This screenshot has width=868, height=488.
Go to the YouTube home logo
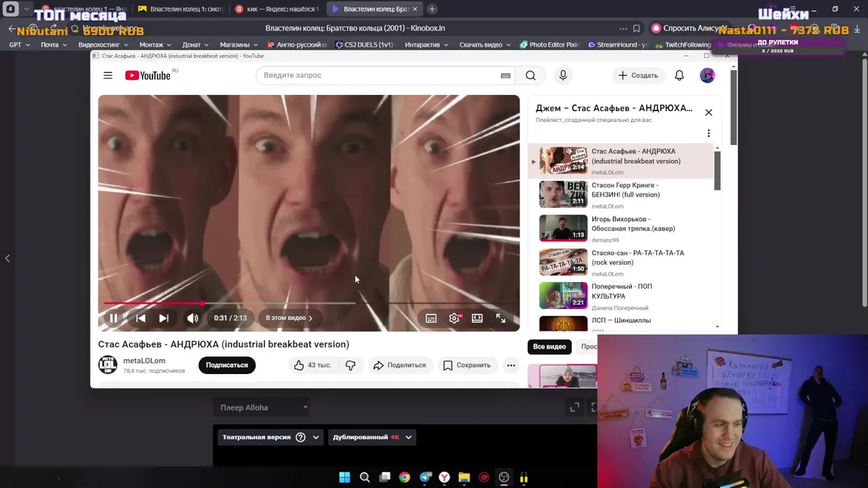[x=148, y=75]
